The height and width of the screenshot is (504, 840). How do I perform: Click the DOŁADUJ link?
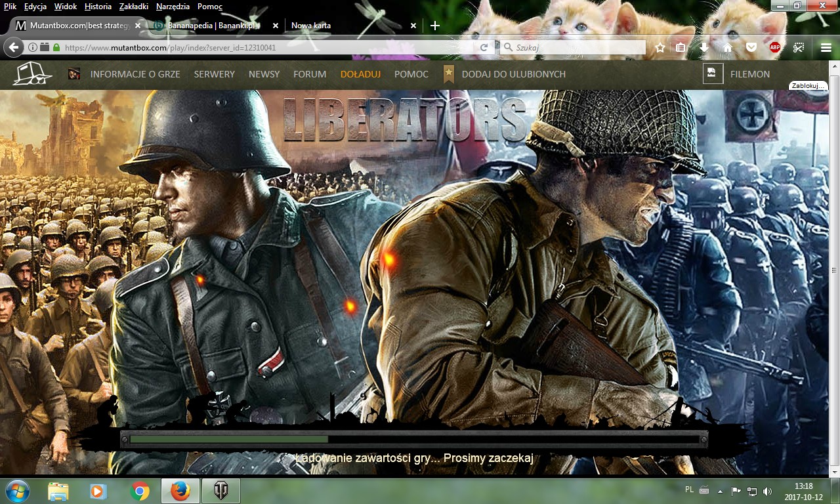pyautogui.click(x=360, y=74)
